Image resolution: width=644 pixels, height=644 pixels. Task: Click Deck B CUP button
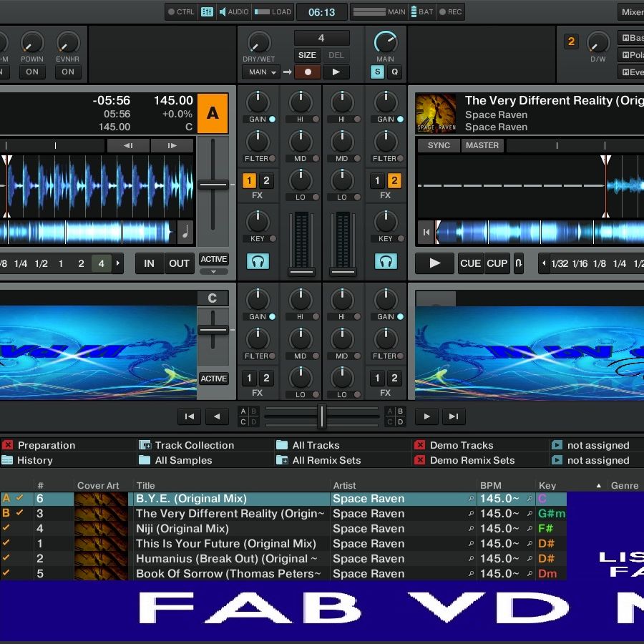[x=497, y=263]
